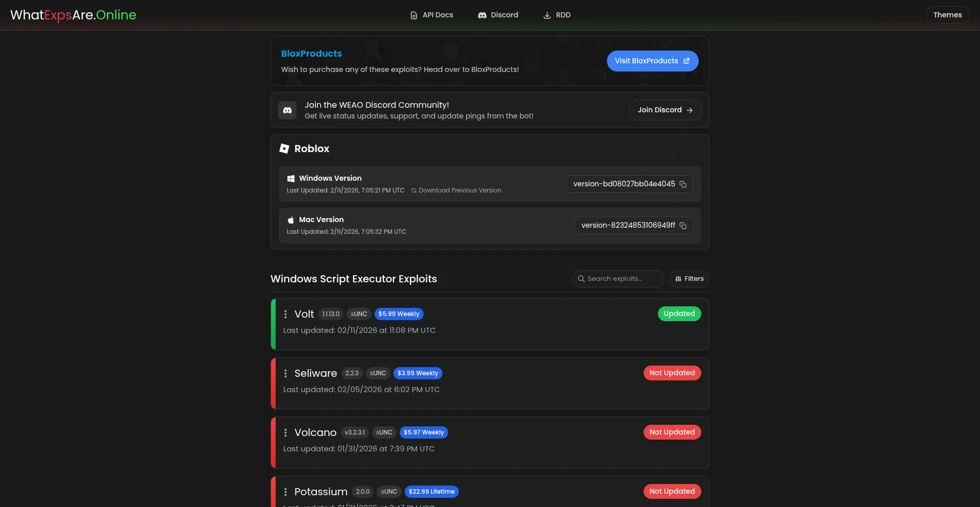Click Volt's last updated 02/11/2026 timestamp
The image size is (980, 507).
click(359, 330)
